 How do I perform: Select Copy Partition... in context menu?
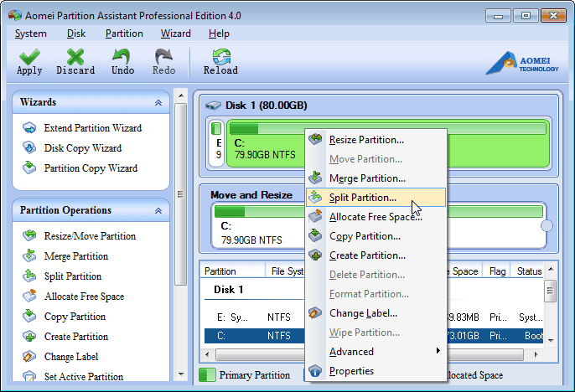click(376, 236)
